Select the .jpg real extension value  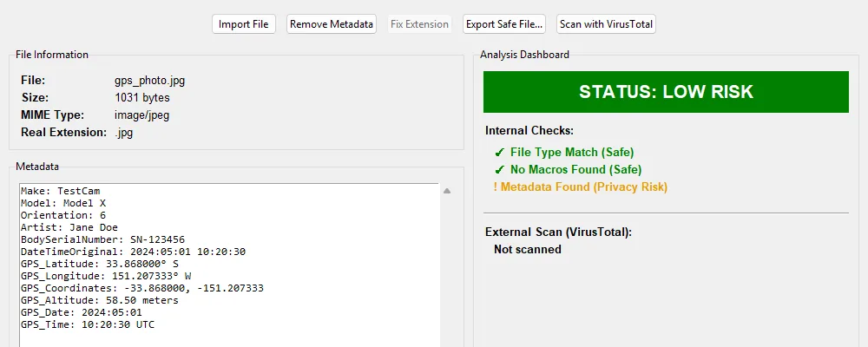point(123,133)
